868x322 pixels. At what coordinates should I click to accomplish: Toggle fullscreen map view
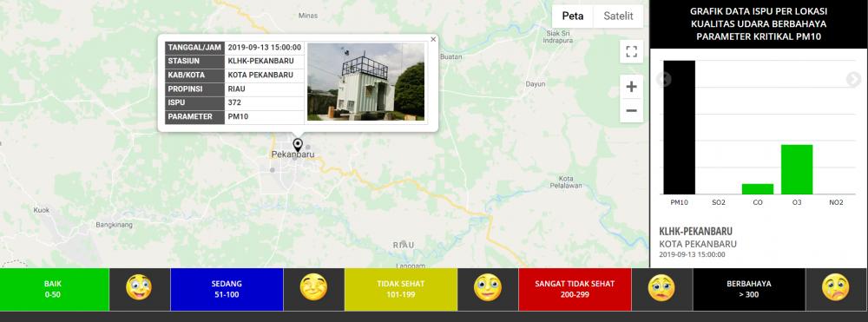[632, 51]
